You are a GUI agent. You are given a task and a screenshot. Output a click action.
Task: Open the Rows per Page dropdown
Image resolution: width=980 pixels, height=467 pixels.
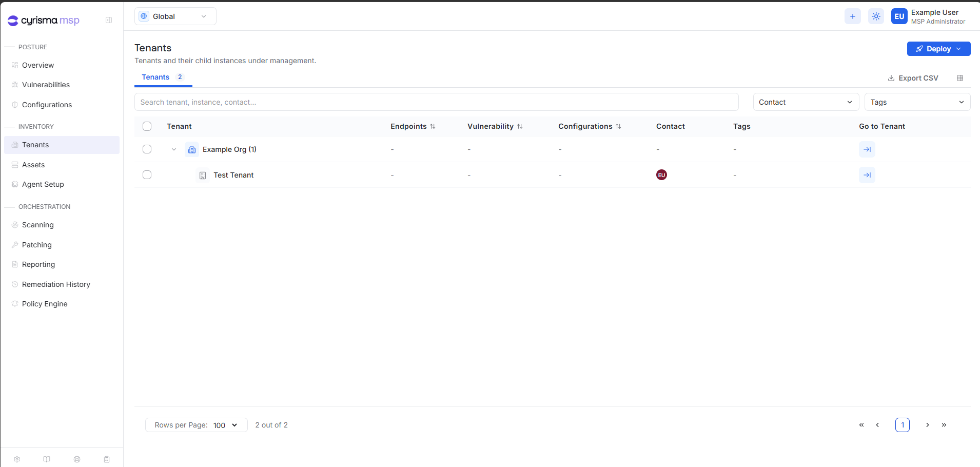[x=197, y=425]
